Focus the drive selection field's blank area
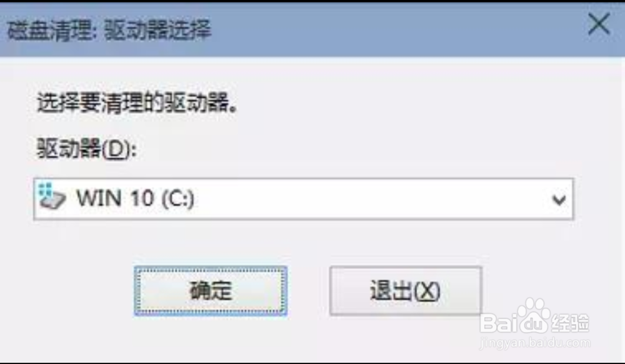625x364 pixels. point(371,199)
